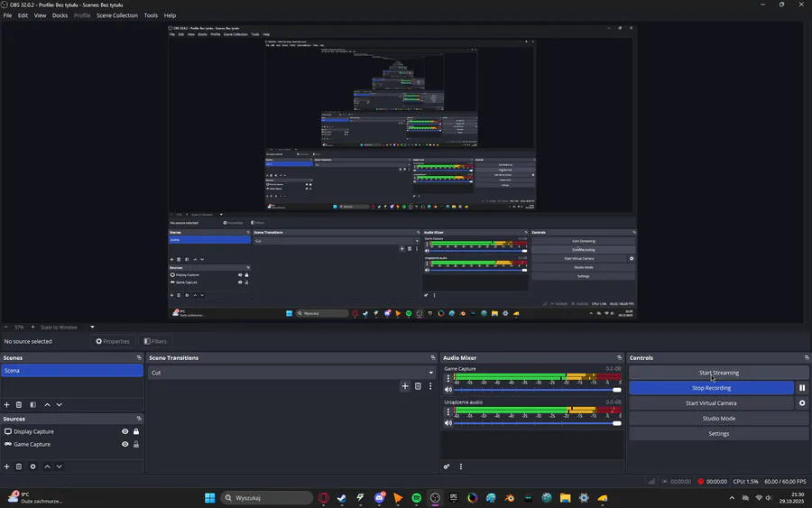Hide the Display Capture source

(125, 431)
